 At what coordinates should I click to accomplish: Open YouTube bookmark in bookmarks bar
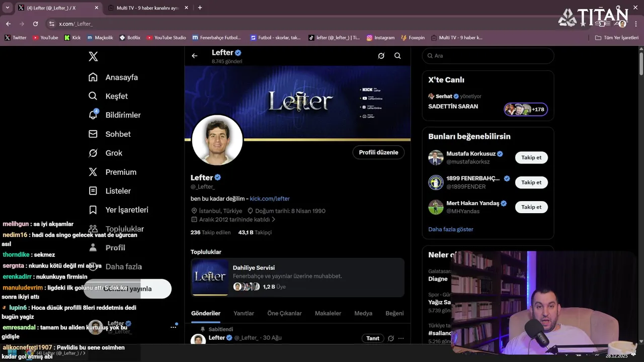pos(45,38)
